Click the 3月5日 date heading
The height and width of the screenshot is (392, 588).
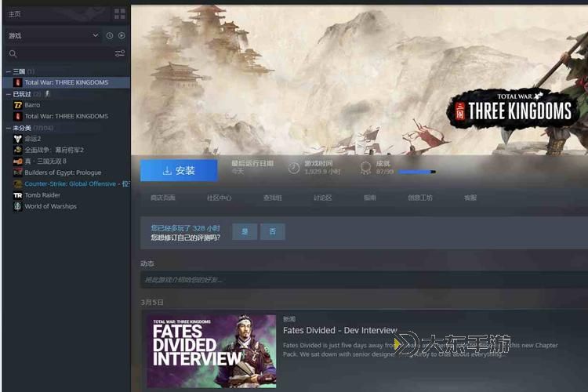point(152,303)
